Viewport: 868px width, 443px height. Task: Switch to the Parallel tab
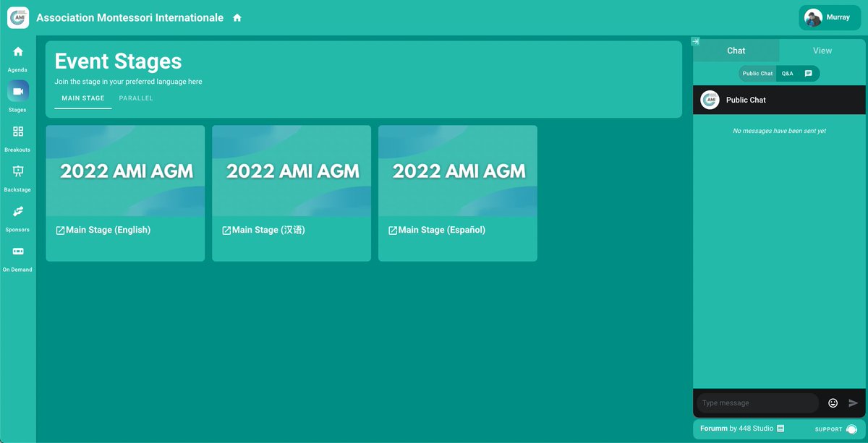click(x=136, y=99)
